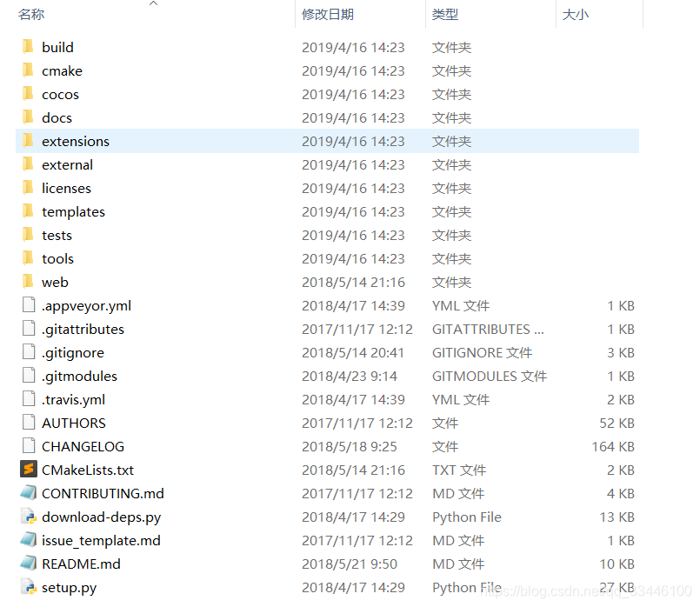Click the external folder icon

pos(28,163)
